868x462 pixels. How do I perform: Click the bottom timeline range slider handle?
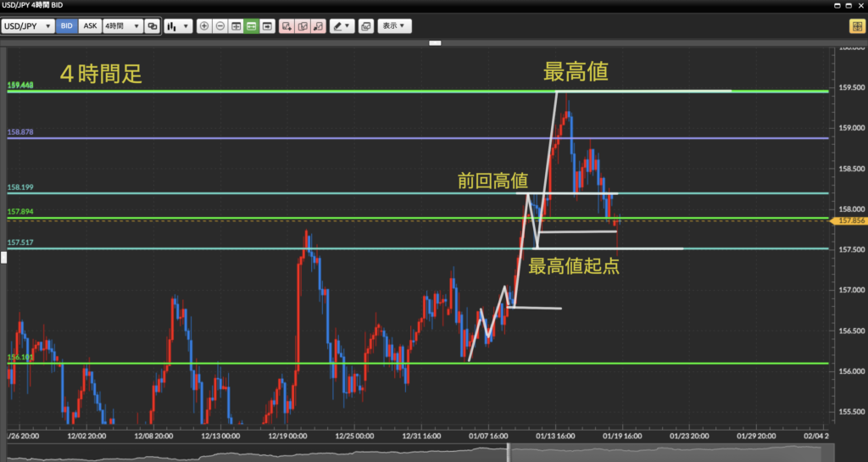[x=508, y=453]
